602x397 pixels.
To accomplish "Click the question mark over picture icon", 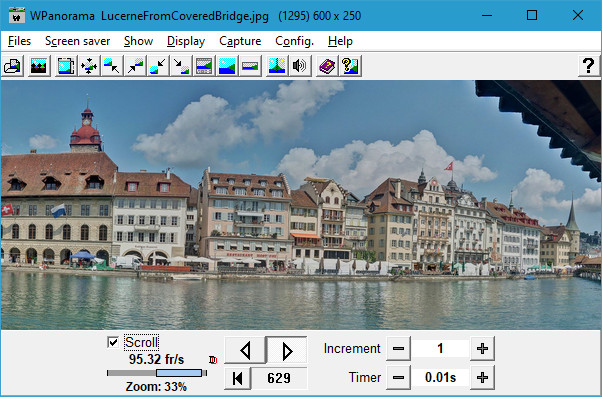I will click(350, 66).
